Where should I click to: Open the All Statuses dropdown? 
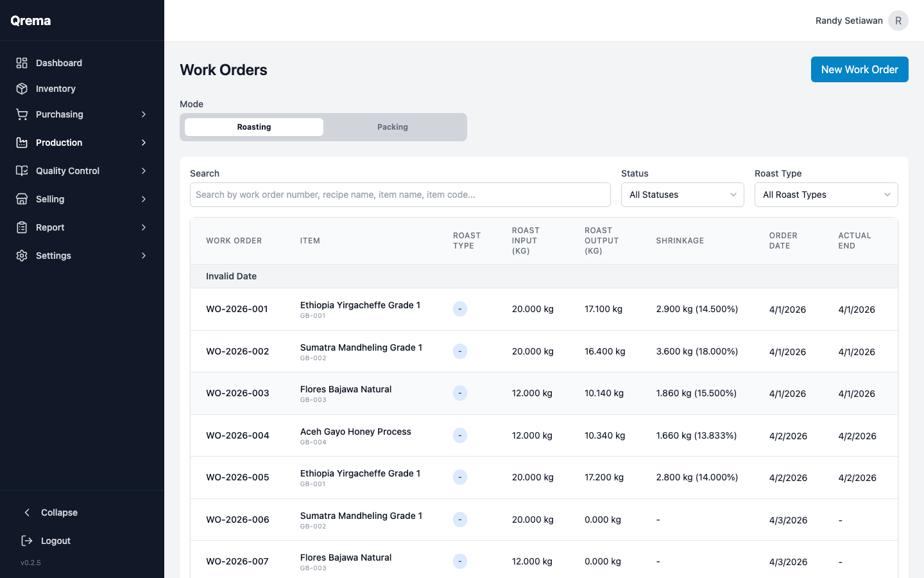(682, 195)
